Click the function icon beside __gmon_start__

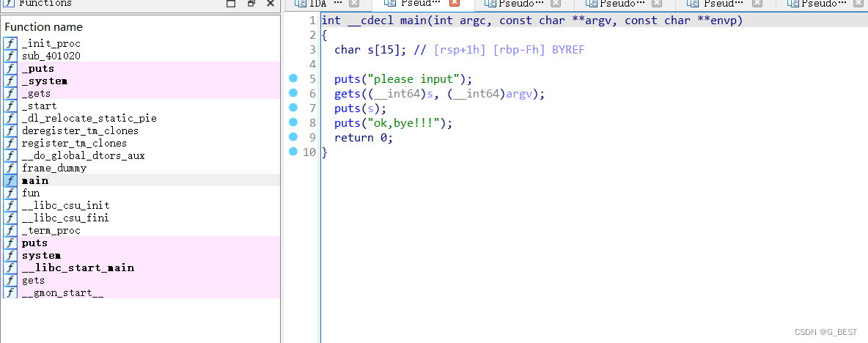pos(10,292)
